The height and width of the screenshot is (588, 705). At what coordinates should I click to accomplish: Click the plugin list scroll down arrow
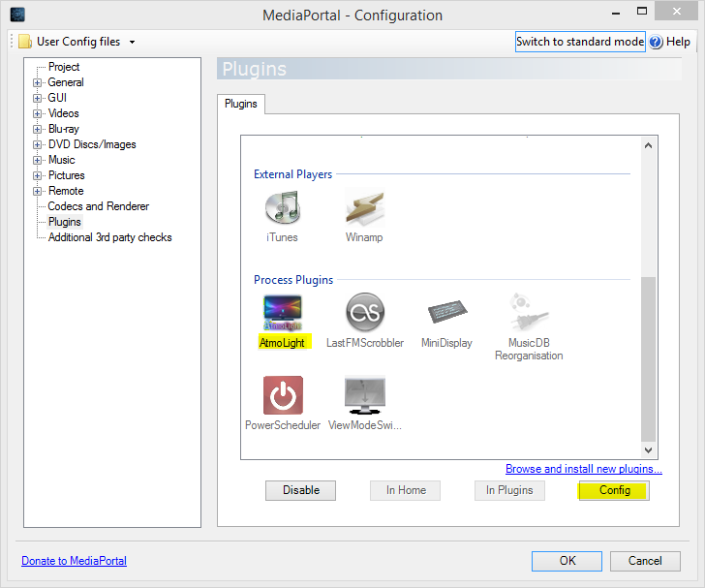point(649,449)
